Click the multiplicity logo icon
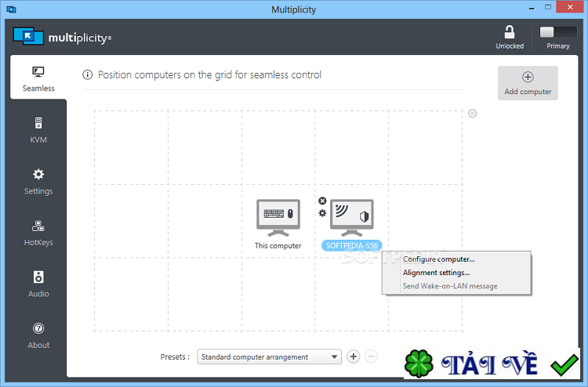 click(28, 36)
